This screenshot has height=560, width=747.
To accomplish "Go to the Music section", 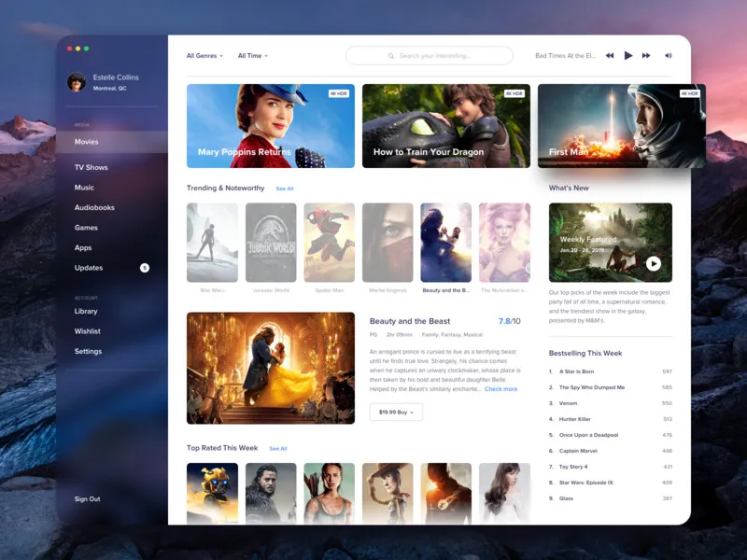I will pyautogui.click(x=84, y=188).
